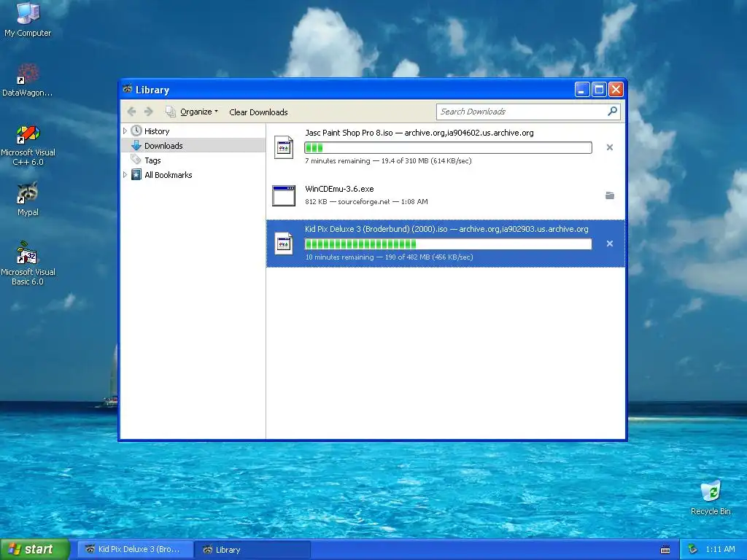
Task: Cancel the Jasc Paint Shop Pro download
Action: click(609, 147)
